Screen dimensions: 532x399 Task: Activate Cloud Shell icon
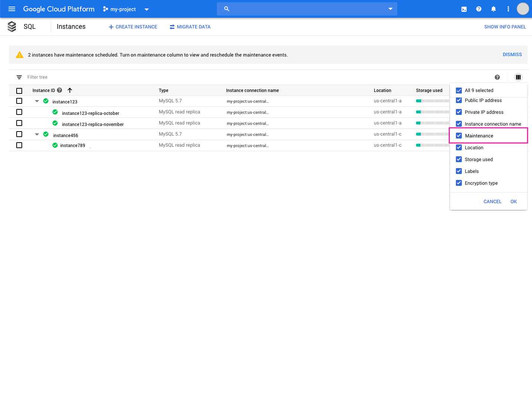pyautogui.click(x=464, y=9)
